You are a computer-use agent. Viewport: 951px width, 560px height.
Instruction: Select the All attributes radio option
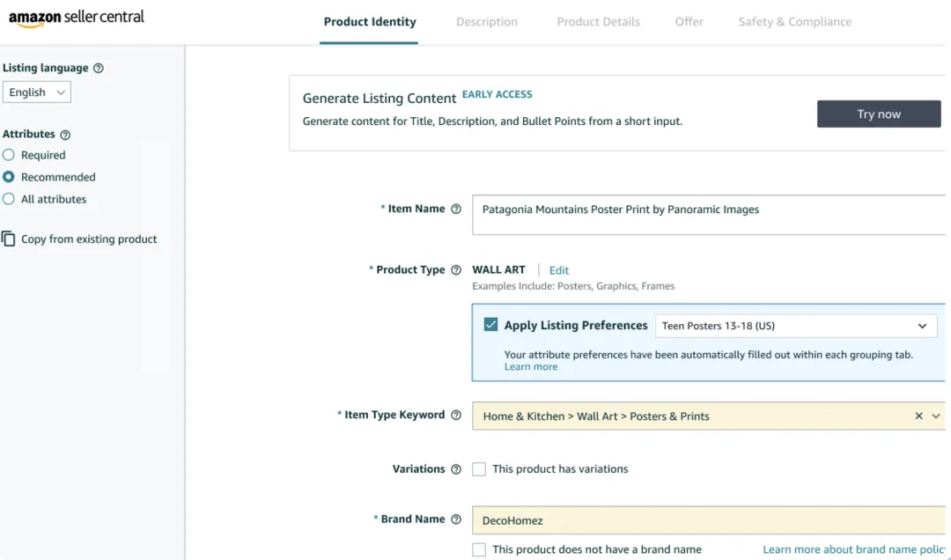pyautogui.click(x=9, y=199)
